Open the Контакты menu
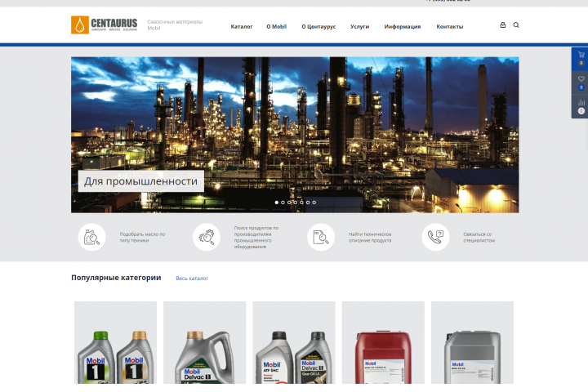This screenshot has width=588, height=392. point(450,27)
